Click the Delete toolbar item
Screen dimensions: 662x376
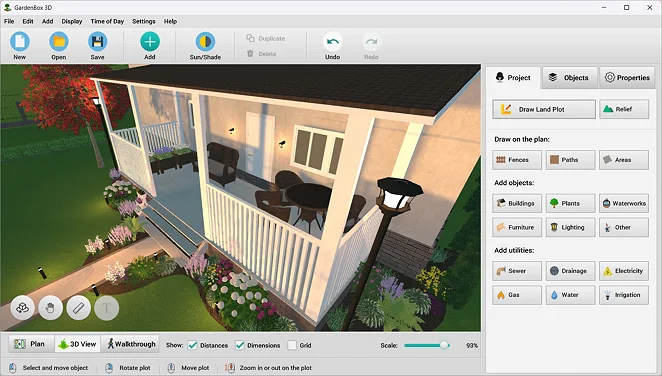[x=261, y=54]
